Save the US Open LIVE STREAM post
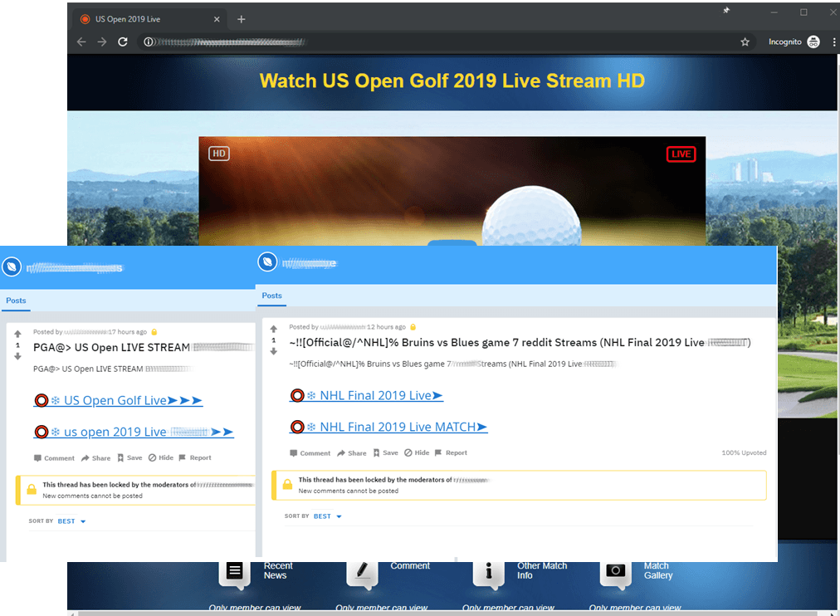This screenshot has height=616, width=840. point(129,458)
